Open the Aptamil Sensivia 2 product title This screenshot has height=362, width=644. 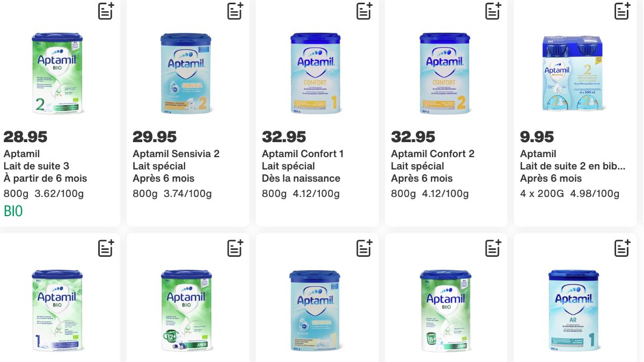(176, 154)
